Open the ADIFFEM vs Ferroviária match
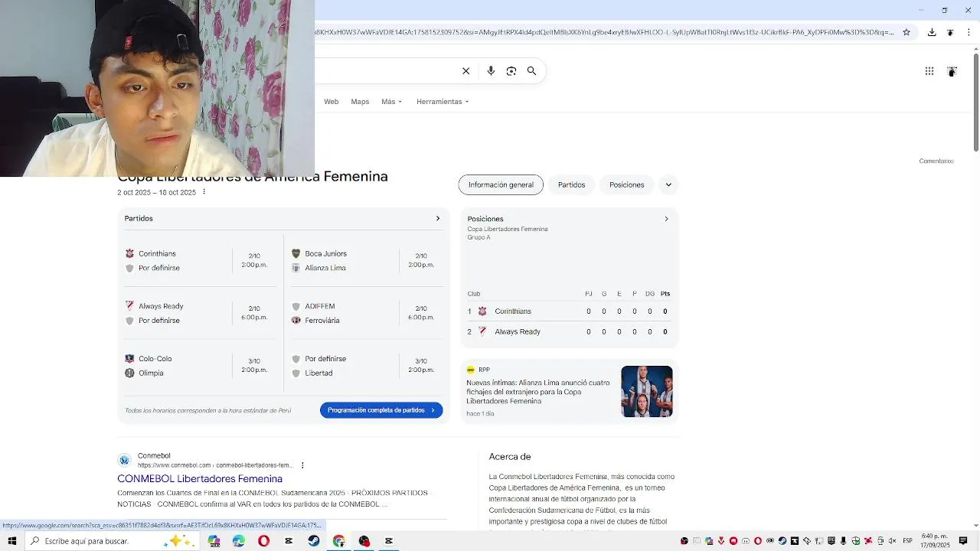Image resolution: width=980 pixels, height=551 pixels. click(x=366, y=313)
